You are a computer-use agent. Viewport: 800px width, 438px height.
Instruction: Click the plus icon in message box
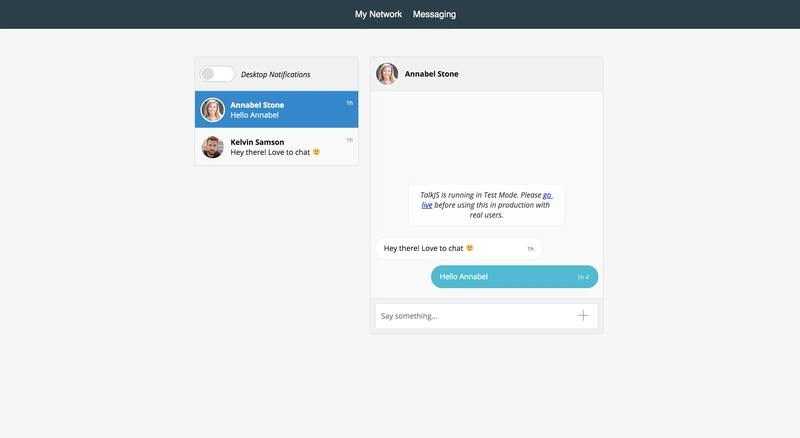point(583,315)
